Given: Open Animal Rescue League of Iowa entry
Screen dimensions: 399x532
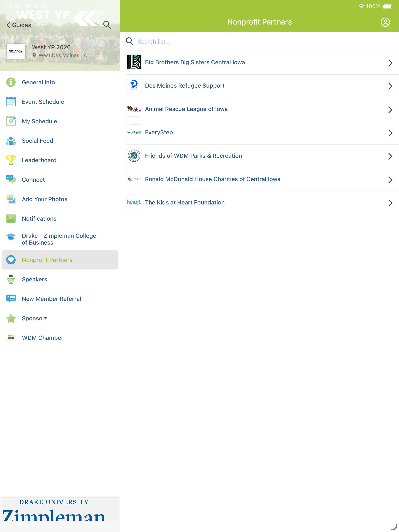Looking at the screenshot, I should (x=260, y=109).
